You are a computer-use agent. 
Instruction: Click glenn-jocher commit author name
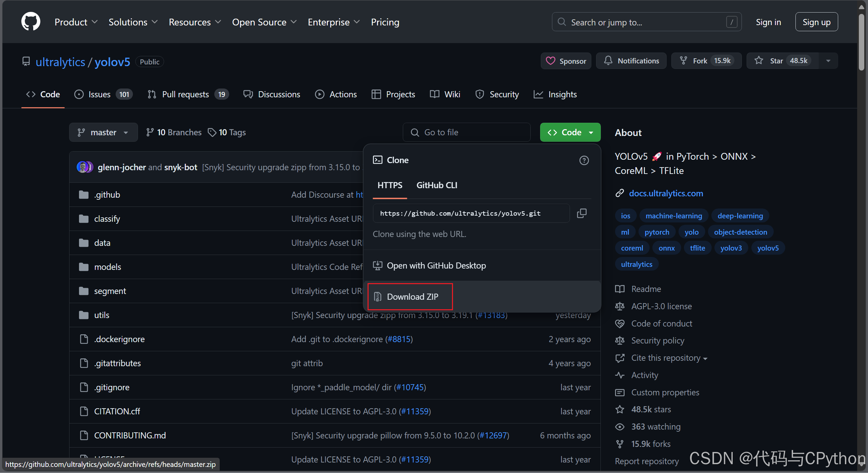point(122,167)
